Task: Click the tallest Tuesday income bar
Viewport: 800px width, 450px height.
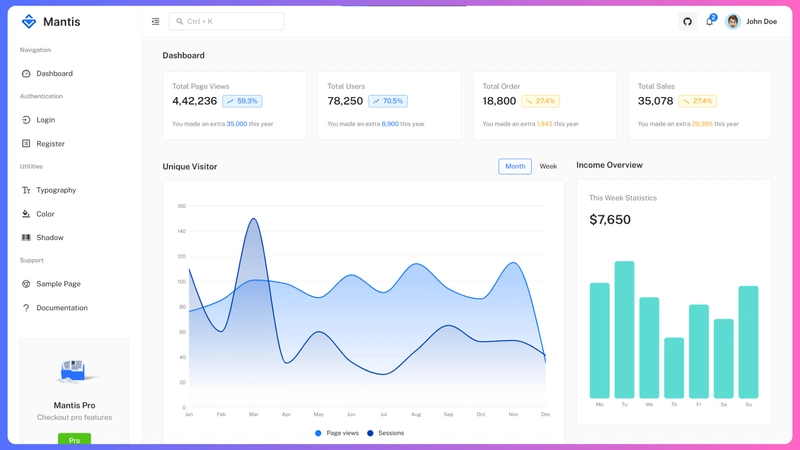Action: coord(624,330)
